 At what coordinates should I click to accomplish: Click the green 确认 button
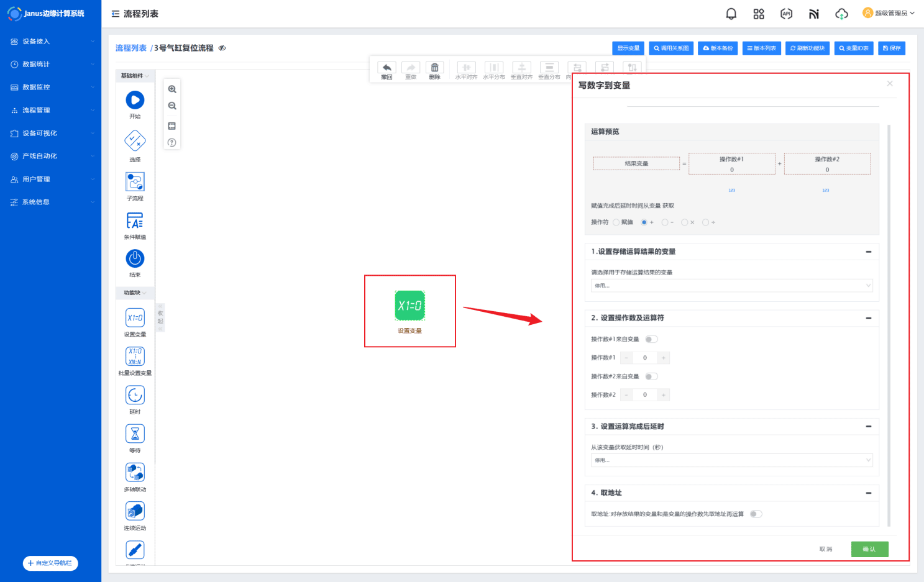(869, 549)
